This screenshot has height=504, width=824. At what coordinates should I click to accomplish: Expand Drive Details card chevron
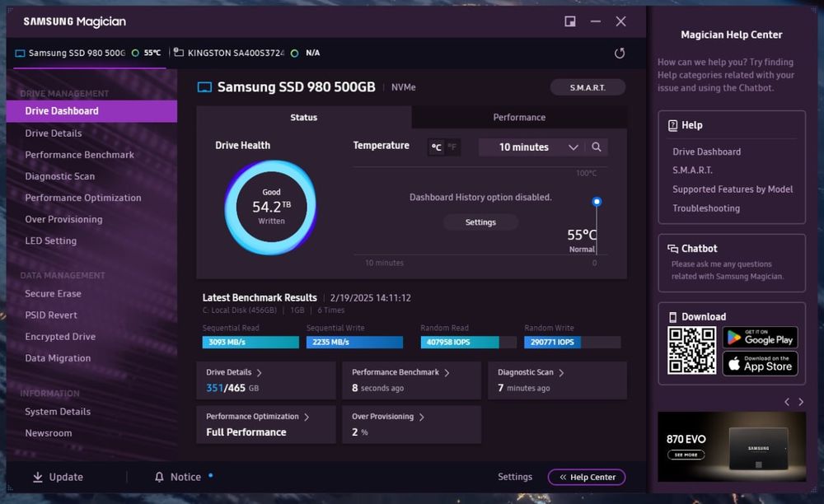(259, 373)
